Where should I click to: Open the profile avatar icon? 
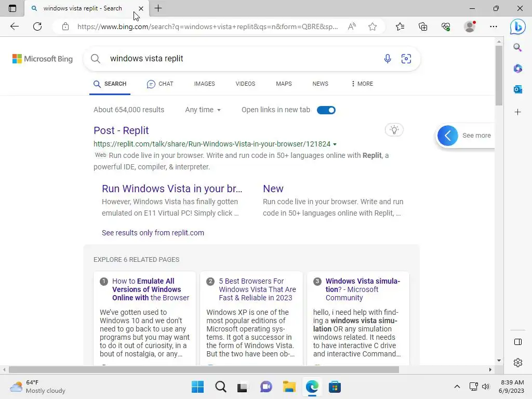tap(470, 26)
